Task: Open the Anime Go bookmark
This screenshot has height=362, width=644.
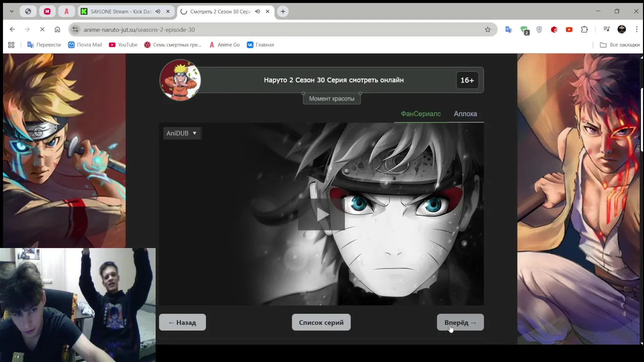Action: pos(224,45)
